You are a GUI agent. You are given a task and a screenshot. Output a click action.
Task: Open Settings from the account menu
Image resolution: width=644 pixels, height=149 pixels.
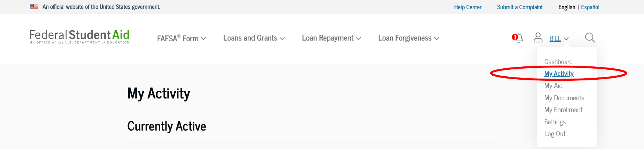[x=555, y=122]
